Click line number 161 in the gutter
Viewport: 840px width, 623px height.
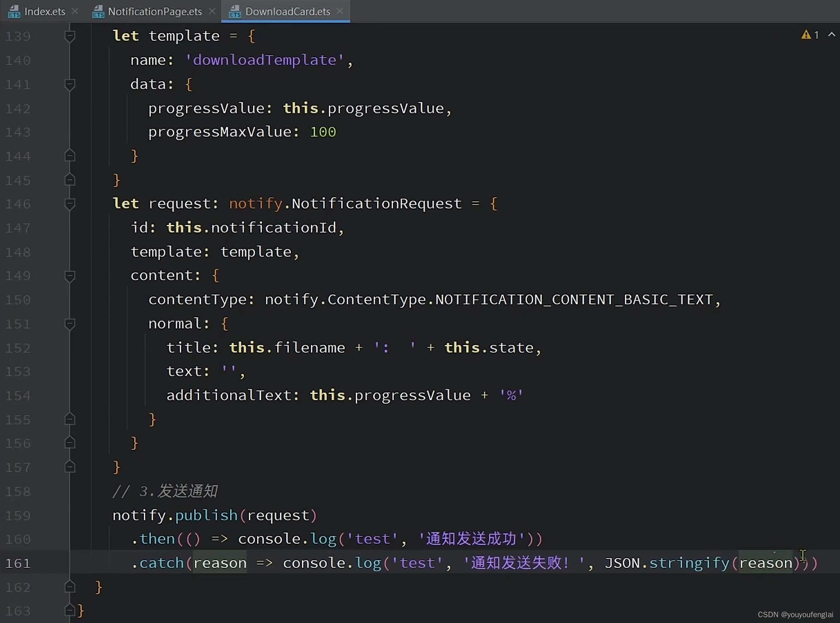coord(18,563)
